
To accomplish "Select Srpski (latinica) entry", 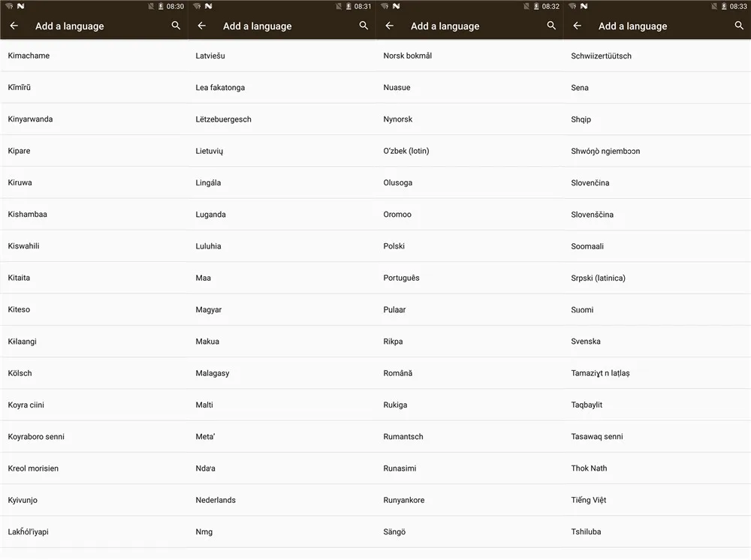I will pyautogui.click(x=657, y=278).
